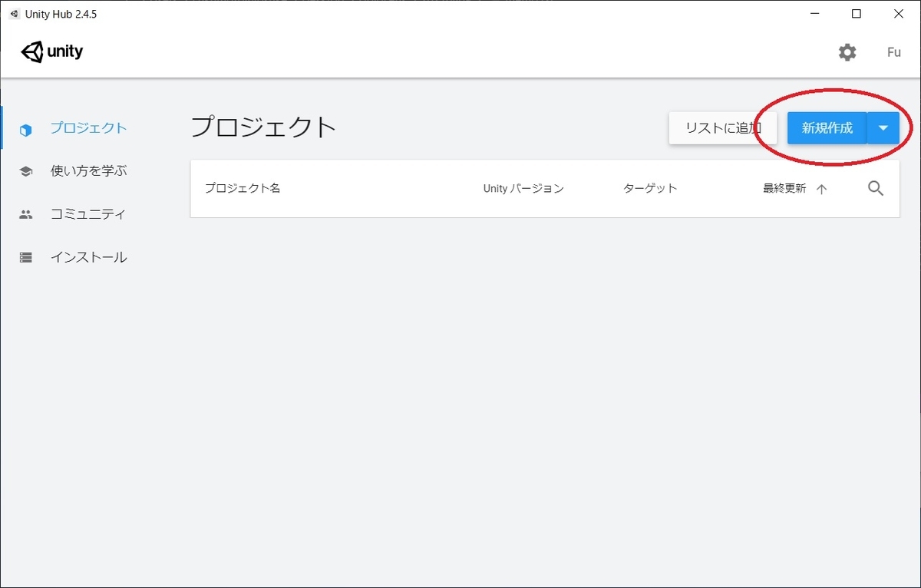Image resolution: width=921 pixels, height=588 pixels.
Task: Click the インストール (Installs) sidebar icon
Action: tap(25, 257)
